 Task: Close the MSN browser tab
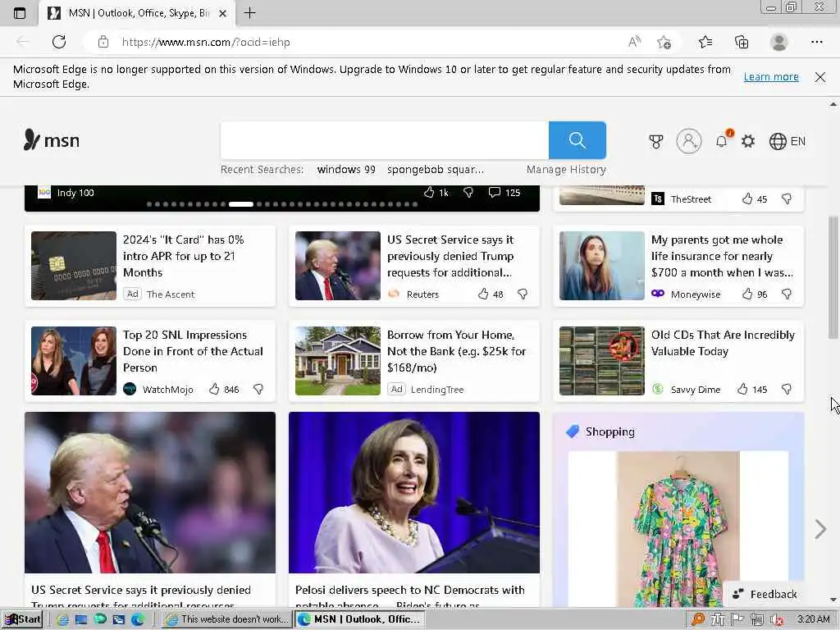pos(222,13)
